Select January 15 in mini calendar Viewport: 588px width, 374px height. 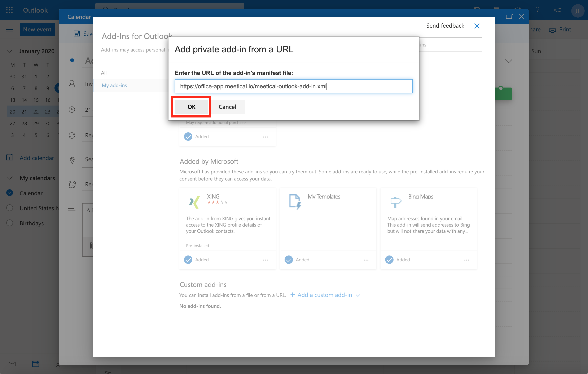tap(36, 100)
